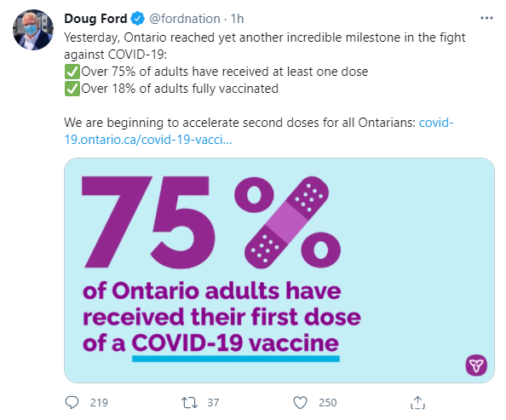Image resolution: width=506 pixels, height=420 pixels.
Task: View the 250 likes count
Action: point(328,403)
